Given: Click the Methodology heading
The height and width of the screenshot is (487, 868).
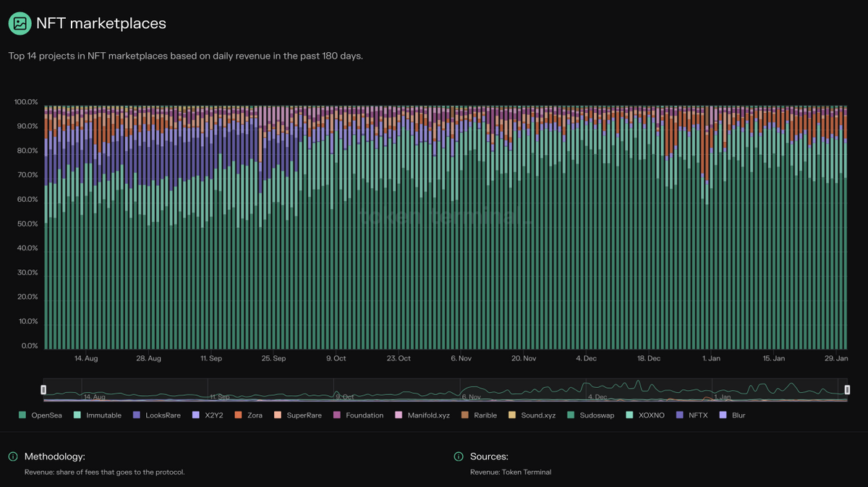Looking at the screenshot, I should click(55, 457).
